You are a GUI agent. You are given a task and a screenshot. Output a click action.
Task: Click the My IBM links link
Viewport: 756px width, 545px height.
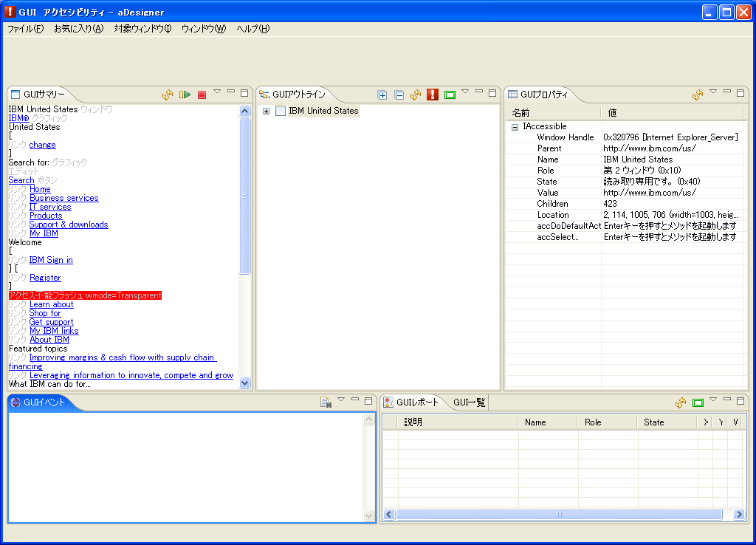click(54, 332)
